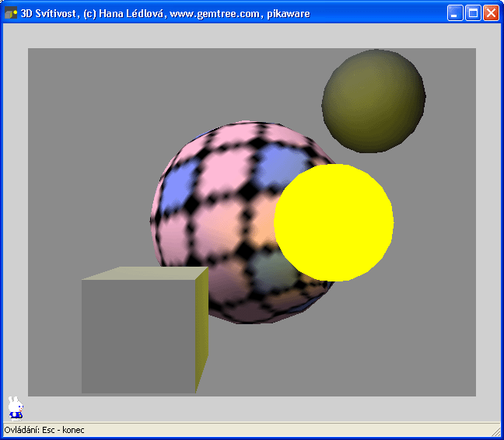Click the status bar text "Ovládání: Esc - konec"
Viewport: 504px width, 440px height.
pos(44,430)
